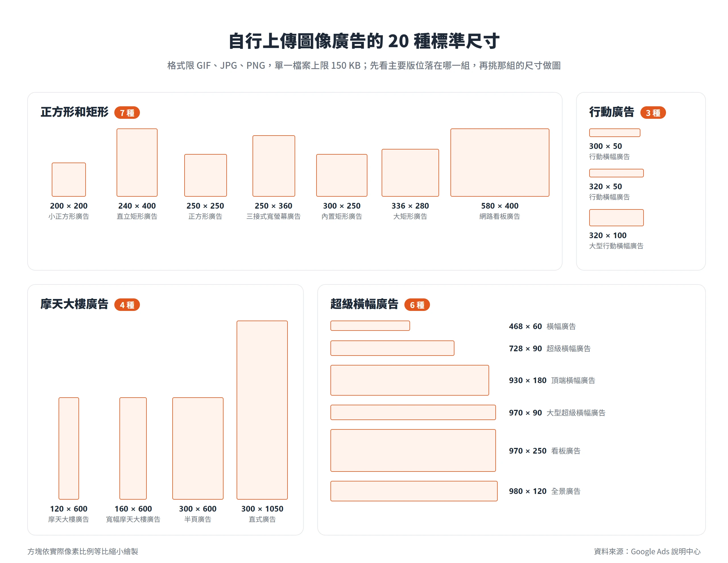Select the 320 × 100 large mobile banner shape
The width and height of the screenshot is (728, 563).
tap(616, 217)
